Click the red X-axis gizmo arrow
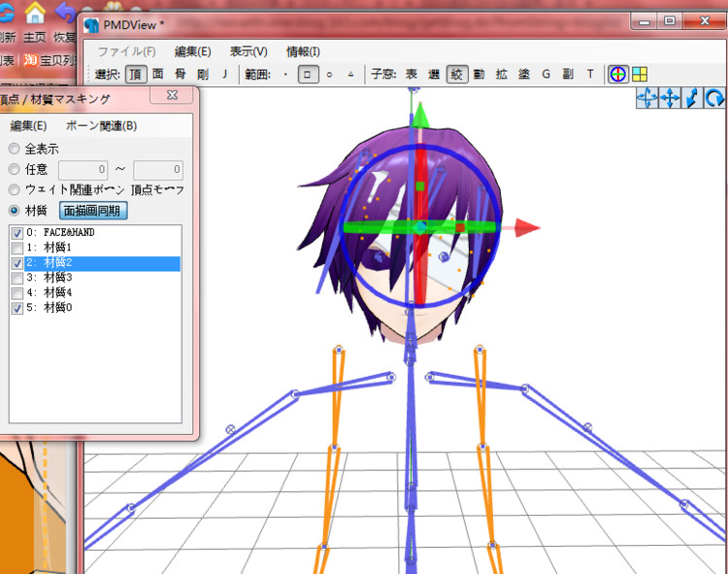728x574 pixels. tap(526, 228)
